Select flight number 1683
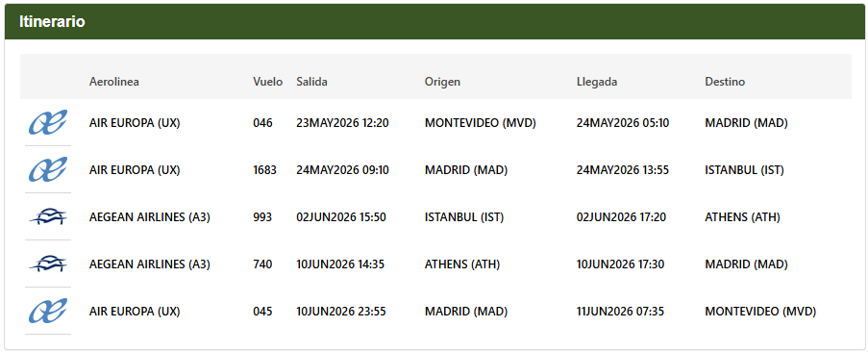The width and height of the screenshot is (868, 352). 264,170
